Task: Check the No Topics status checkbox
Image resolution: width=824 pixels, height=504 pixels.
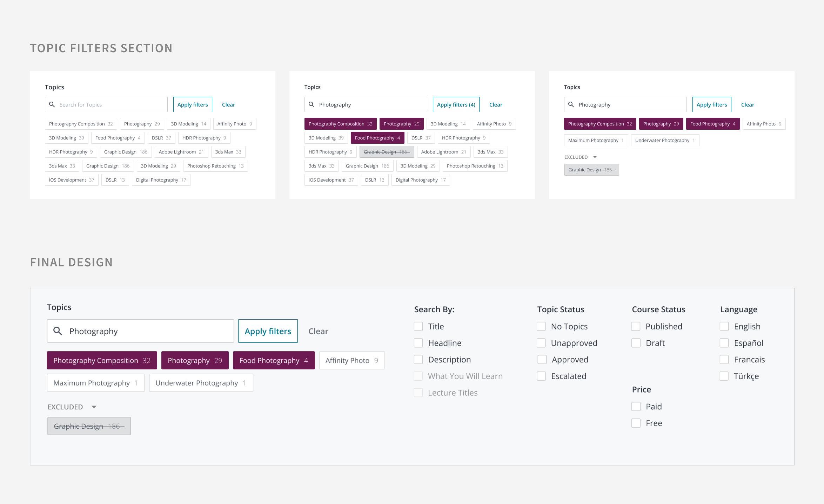Action: 541,326
